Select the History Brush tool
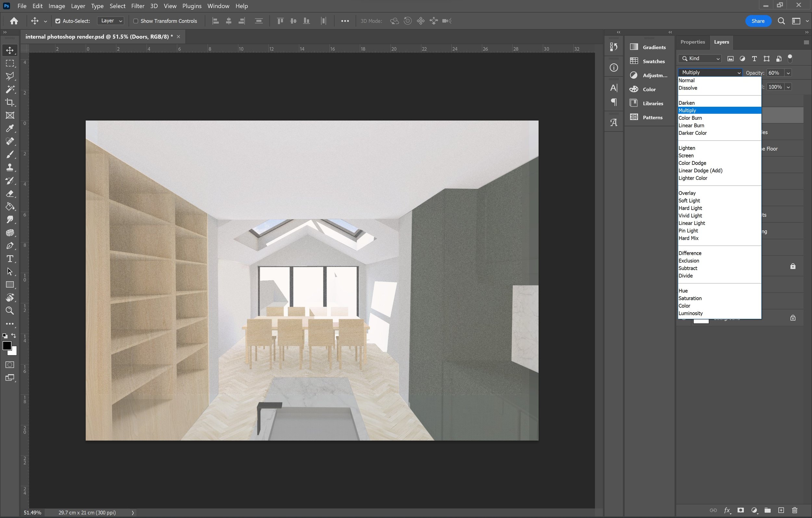Viewport: 812px width, 518px height. tap(10, 181)
